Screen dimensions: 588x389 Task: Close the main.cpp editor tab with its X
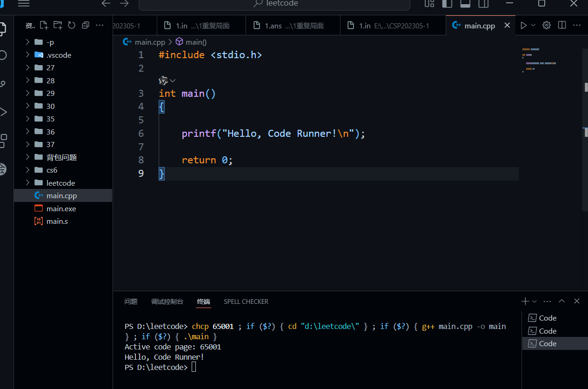[507, 26]
